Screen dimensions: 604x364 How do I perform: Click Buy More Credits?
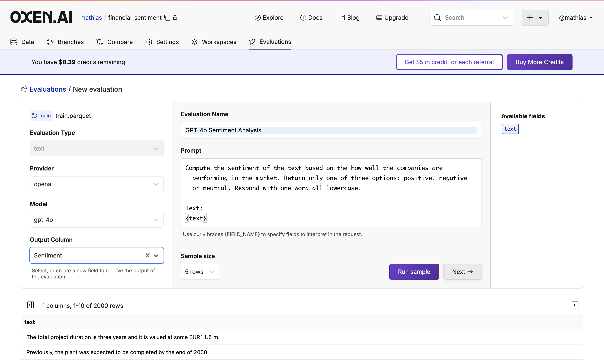(x=539, y=62)
